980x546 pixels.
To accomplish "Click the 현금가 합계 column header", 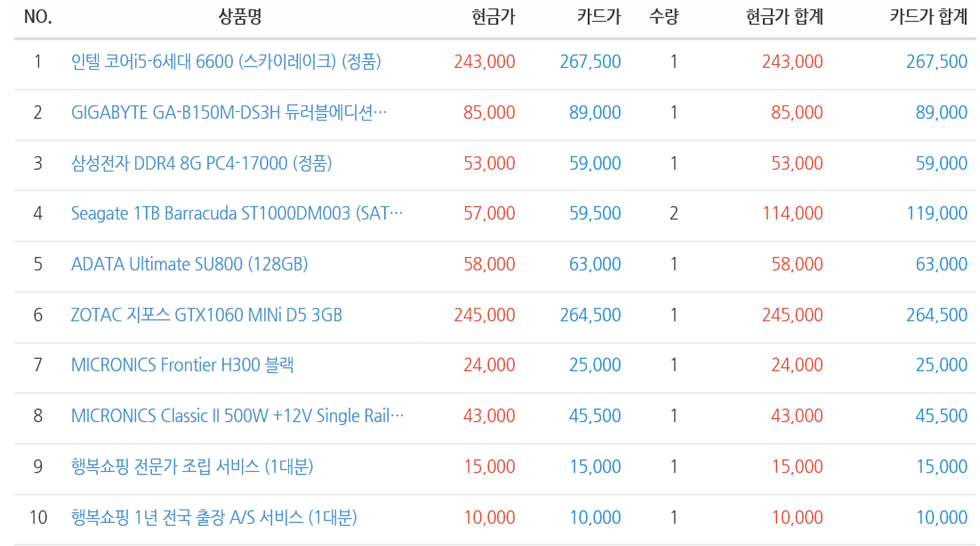I will point(784,17).
